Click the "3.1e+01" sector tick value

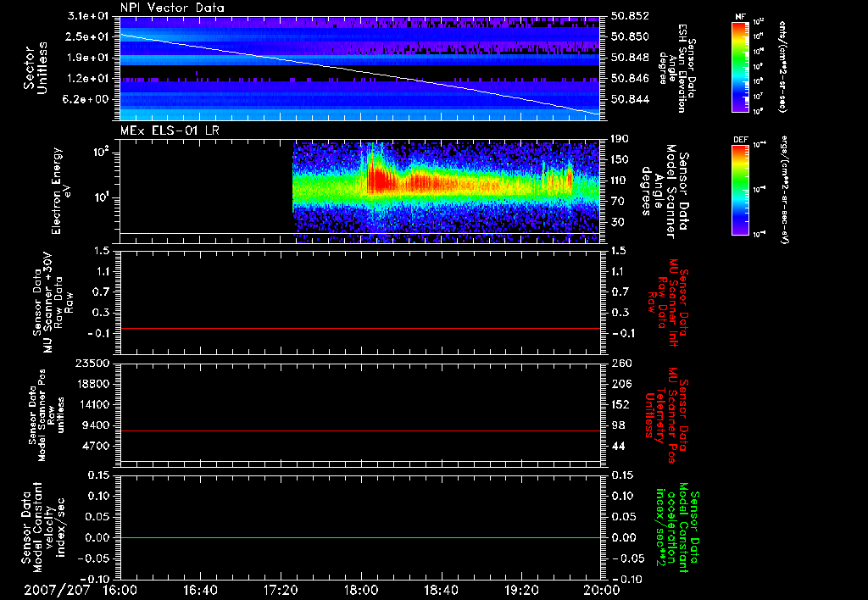(x=88, y=16)
